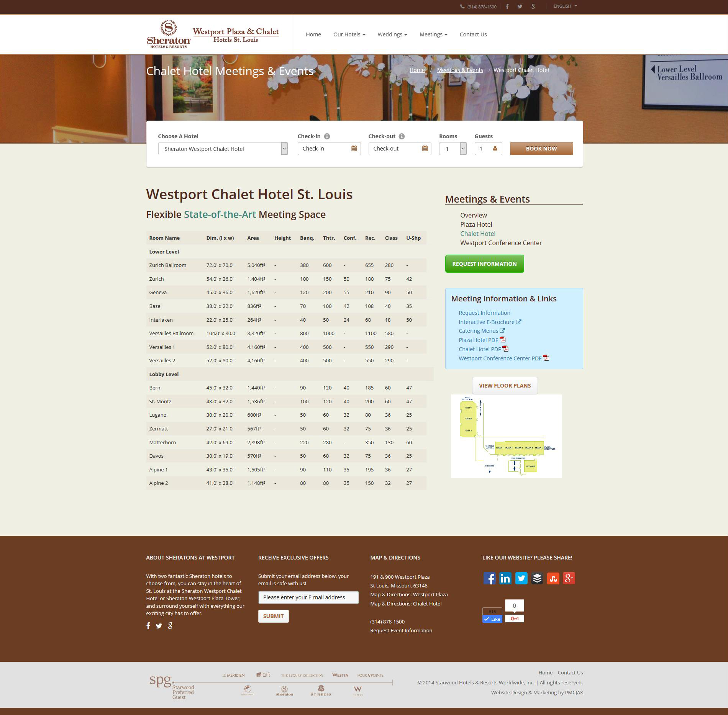This screenshot has width=728, height=715.
Task: Select Plaza Hotel in the sidebar
Action: point(476,224)
